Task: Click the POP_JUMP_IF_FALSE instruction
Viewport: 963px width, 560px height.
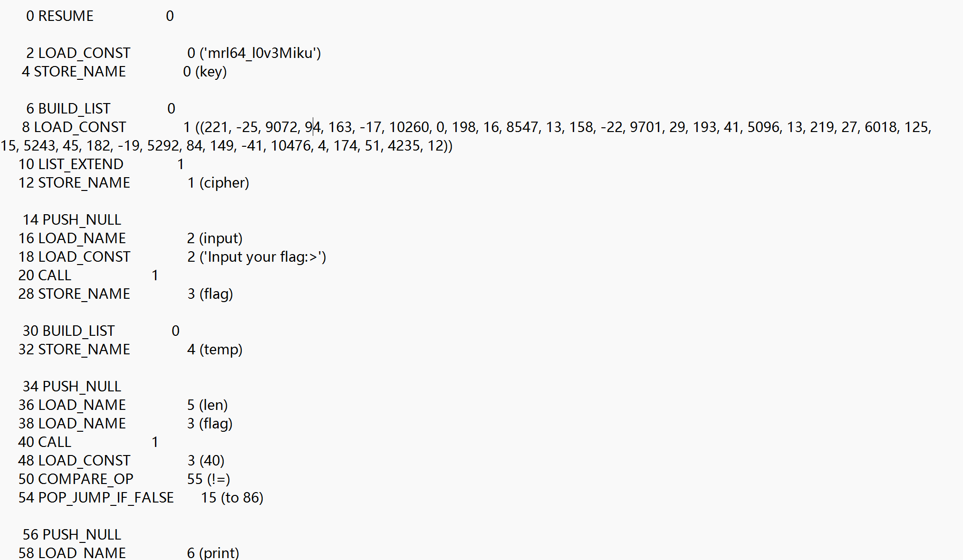Action: 106,498
